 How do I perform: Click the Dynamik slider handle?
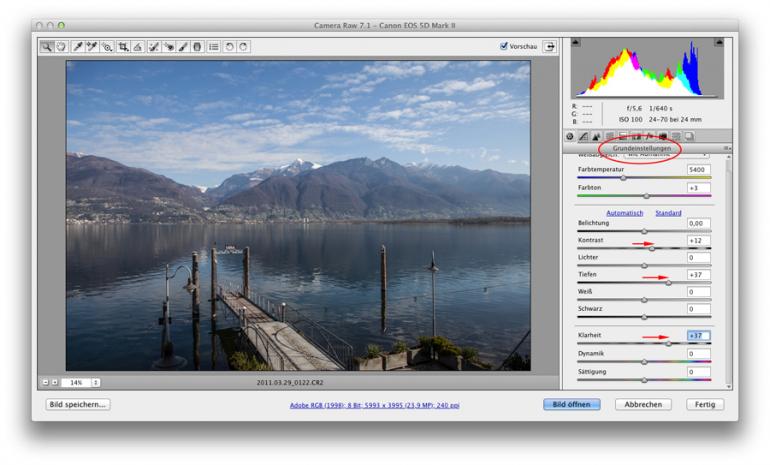tap(644, 362)
